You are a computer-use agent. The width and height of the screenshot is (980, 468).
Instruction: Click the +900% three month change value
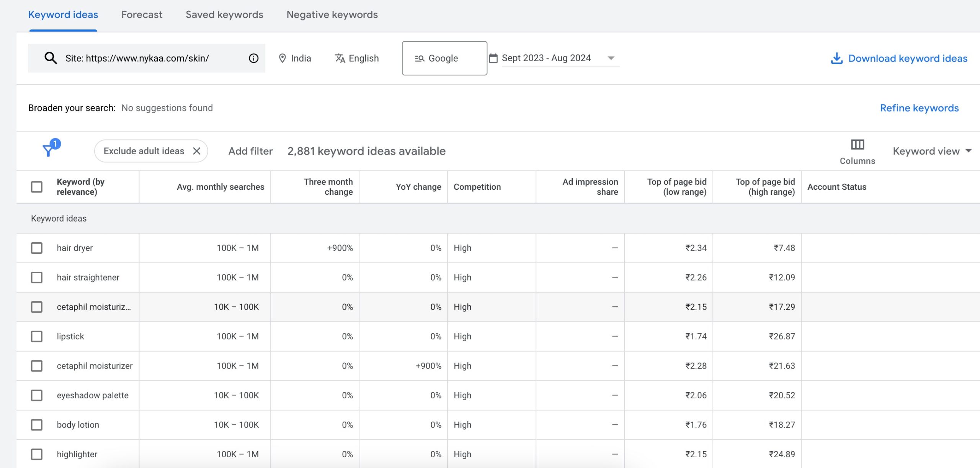pyautogui.click(x=340, y=248)
